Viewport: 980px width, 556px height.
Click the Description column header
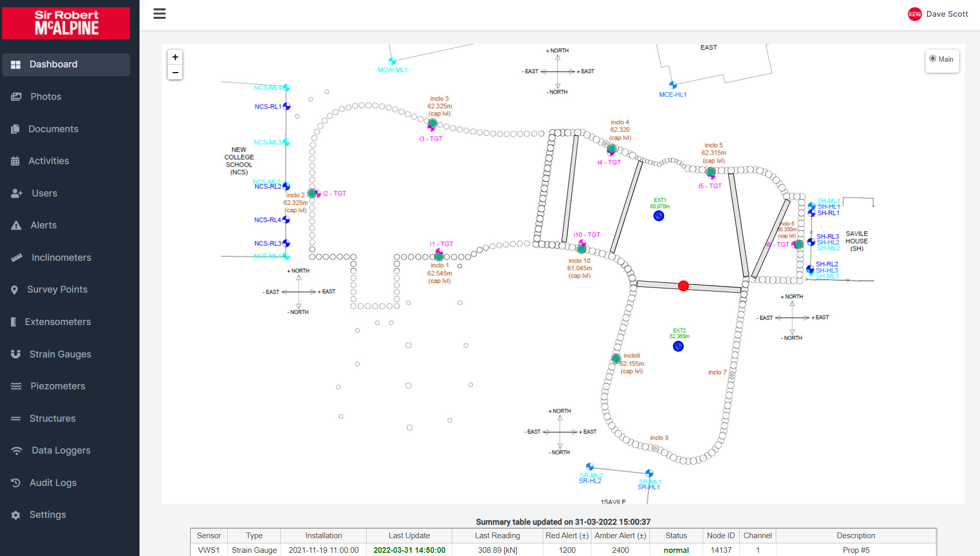tap(856, 536)
